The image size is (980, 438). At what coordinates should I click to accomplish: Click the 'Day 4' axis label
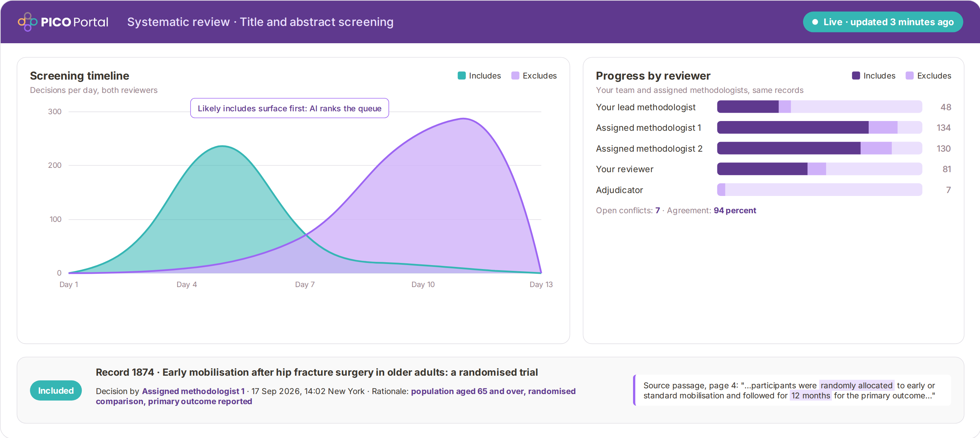coord(186,285)
